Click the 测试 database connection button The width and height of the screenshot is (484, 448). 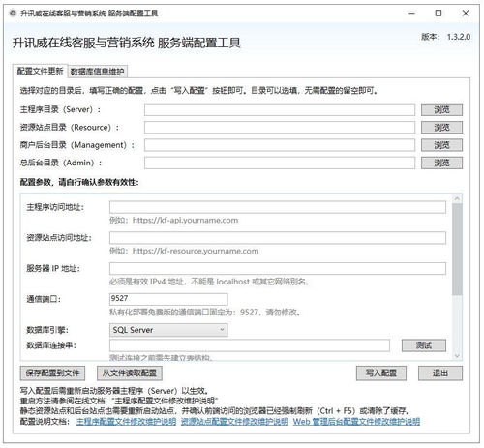424,345
